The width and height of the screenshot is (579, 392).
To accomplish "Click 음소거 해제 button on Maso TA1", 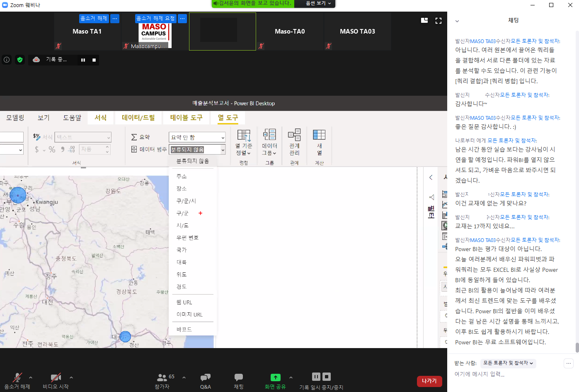I will pyautogui.click(x=94, y=19).
